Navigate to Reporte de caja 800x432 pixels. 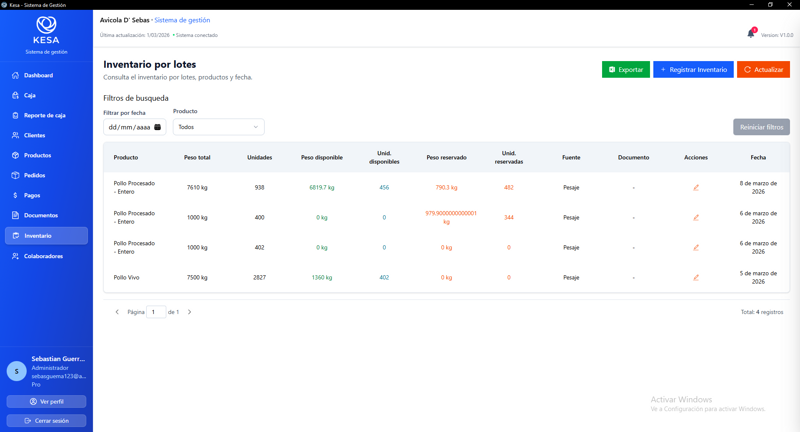(x=46, y=115)
